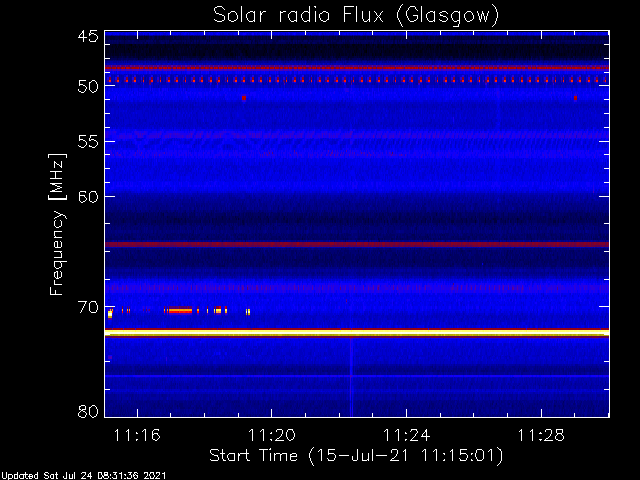Click the 80 frequency axis label
This screenshot has height=480, width=640.
88,411
